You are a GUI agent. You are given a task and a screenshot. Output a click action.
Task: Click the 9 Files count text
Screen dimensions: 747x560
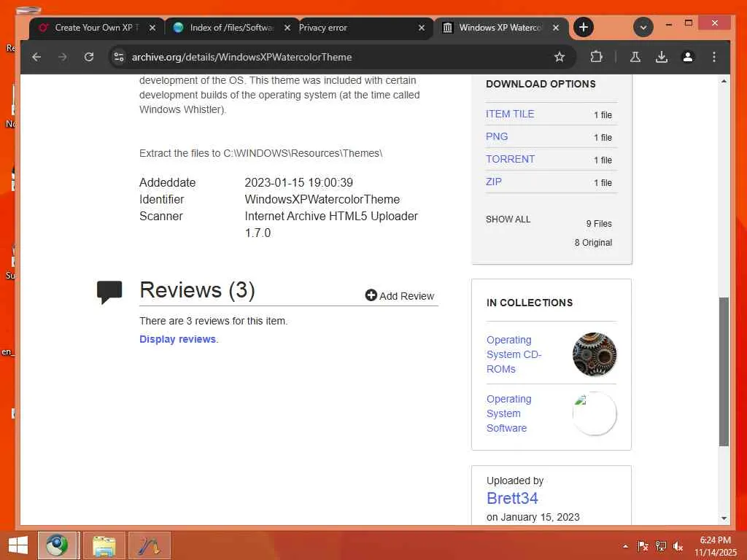coord(599,223)
